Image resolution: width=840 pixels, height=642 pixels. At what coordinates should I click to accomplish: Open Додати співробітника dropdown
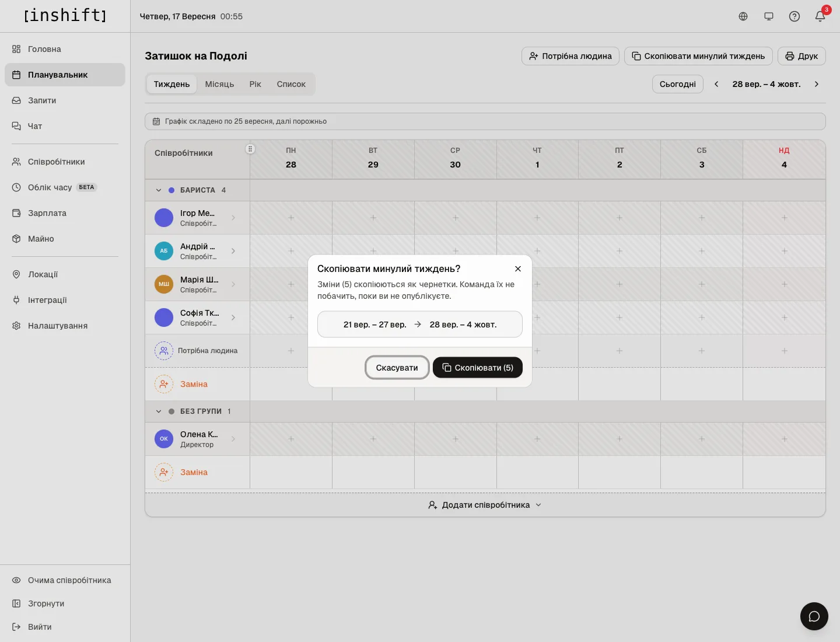(485, 505)
